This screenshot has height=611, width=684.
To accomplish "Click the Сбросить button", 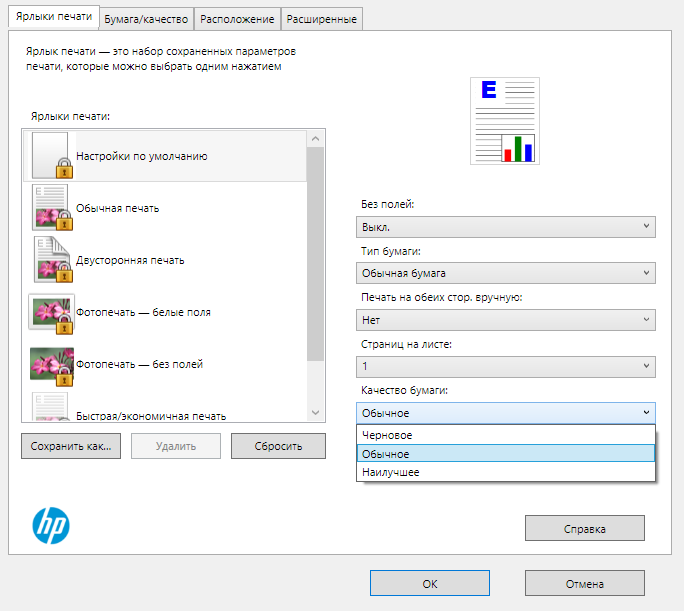I will click(x=278, y=446).
